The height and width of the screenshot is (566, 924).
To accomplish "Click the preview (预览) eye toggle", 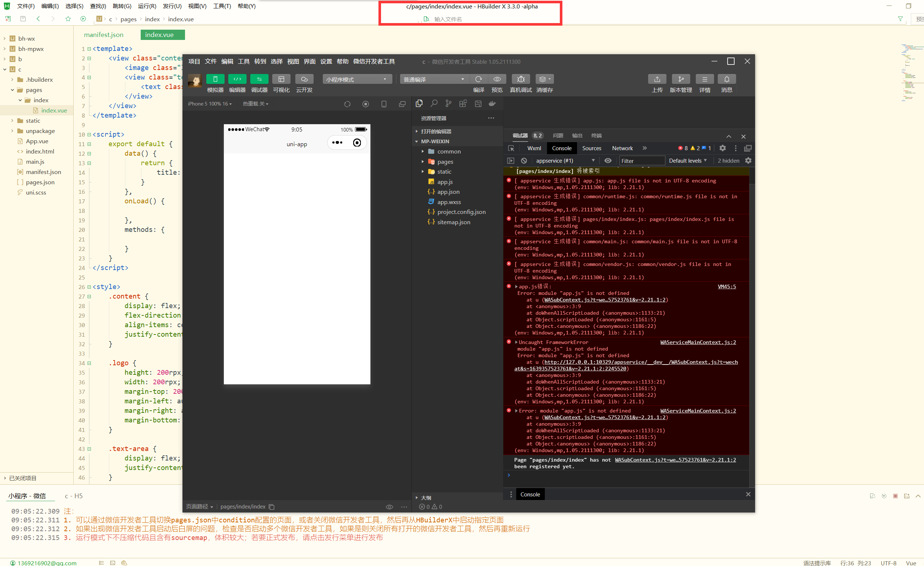I will 497,79.
